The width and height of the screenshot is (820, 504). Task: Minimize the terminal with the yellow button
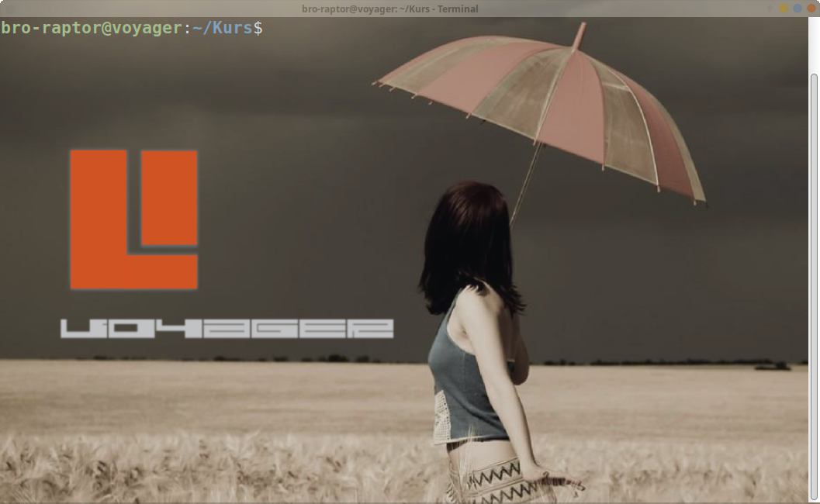784,9
